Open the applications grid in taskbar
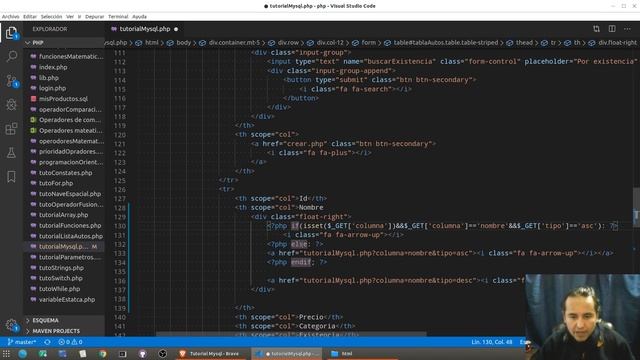This screenshot has height=360, width=640. pos(6,353)
